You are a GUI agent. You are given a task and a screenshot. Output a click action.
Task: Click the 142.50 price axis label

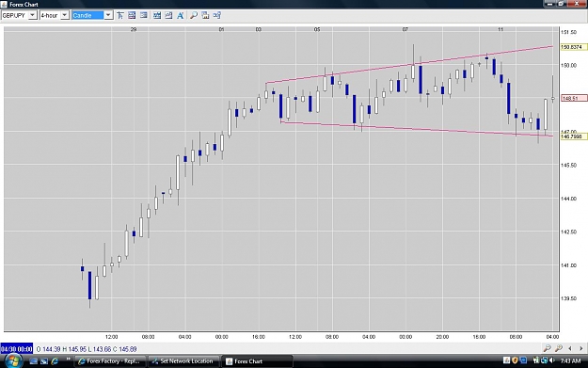click(568, 232)
